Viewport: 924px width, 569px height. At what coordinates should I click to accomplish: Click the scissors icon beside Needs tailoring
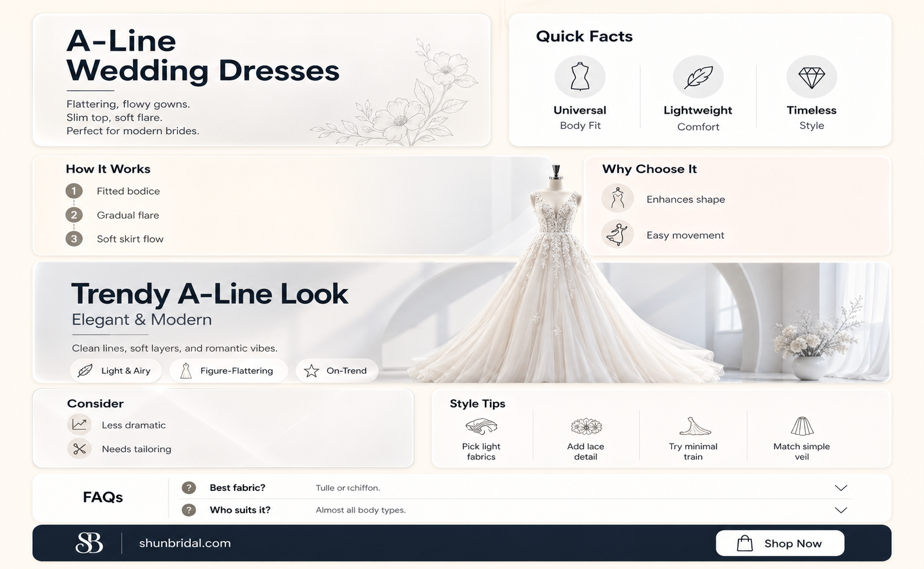tap(79, 449)
